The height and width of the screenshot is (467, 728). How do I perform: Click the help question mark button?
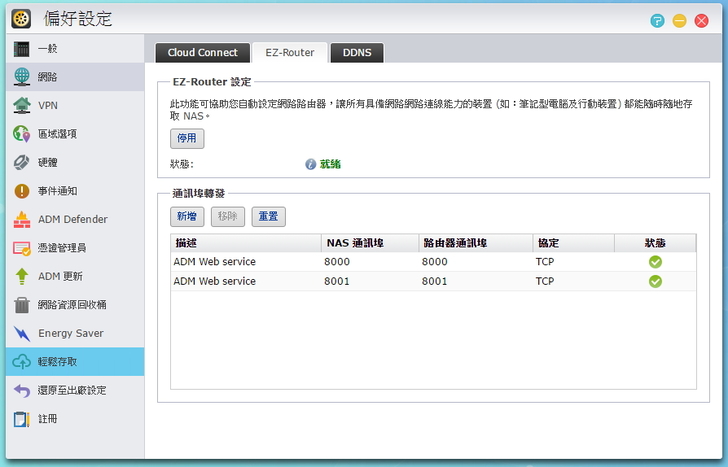pos(657,19)
